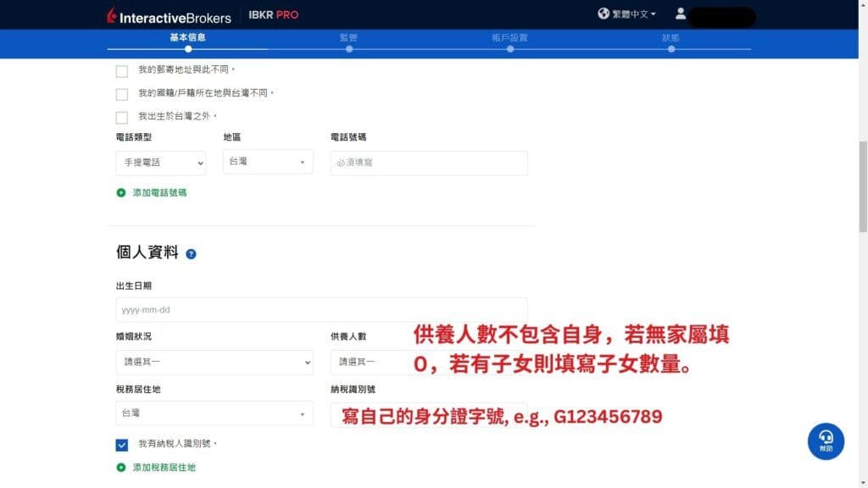
Task: Open the floating 幫助 help chat icon
Action: click(825, 441)
